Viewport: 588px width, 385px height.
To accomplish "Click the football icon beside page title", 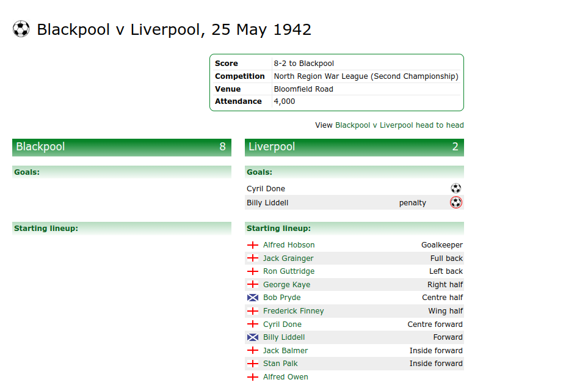I will (x=21, y=29).
